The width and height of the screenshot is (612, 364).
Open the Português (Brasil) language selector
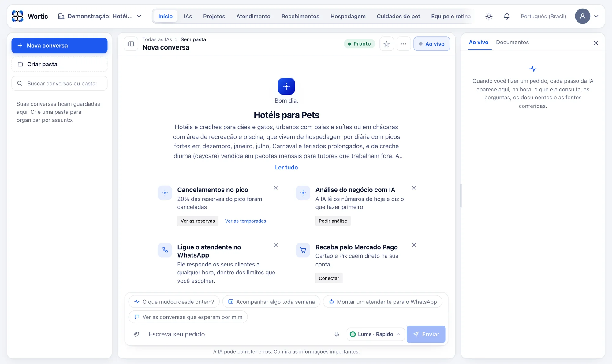coord(543,16)
